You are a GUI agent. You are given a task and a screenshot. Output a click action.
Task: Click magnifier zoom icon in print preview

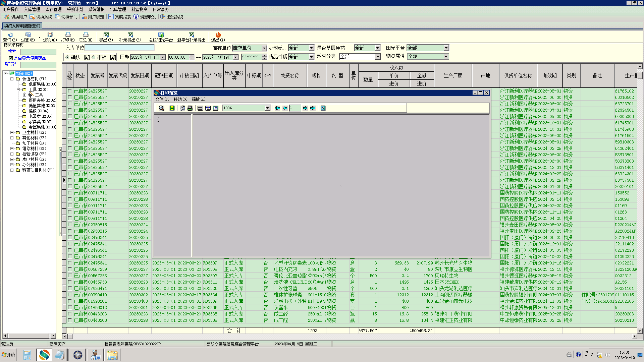pos(162,108)
